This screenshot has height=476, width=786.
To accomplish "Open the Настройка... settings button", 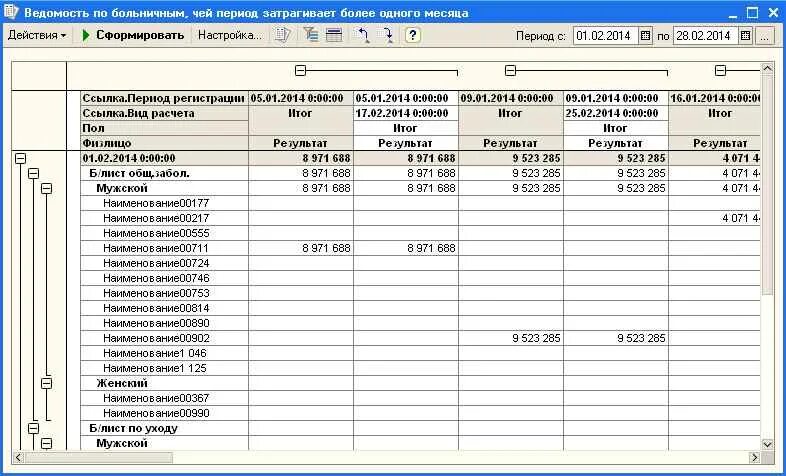I will 230,35.
